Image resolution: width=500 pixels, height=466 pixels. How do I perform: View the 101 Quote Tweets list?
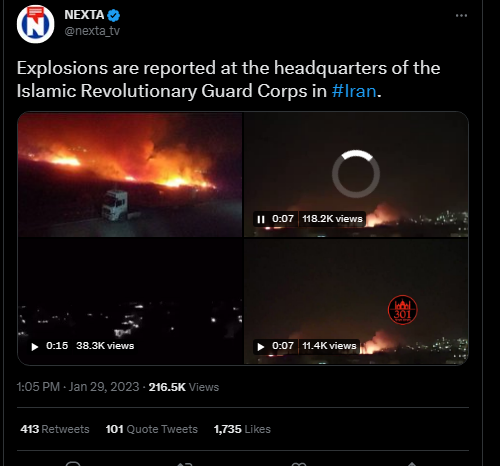click(x=152, y=429)
